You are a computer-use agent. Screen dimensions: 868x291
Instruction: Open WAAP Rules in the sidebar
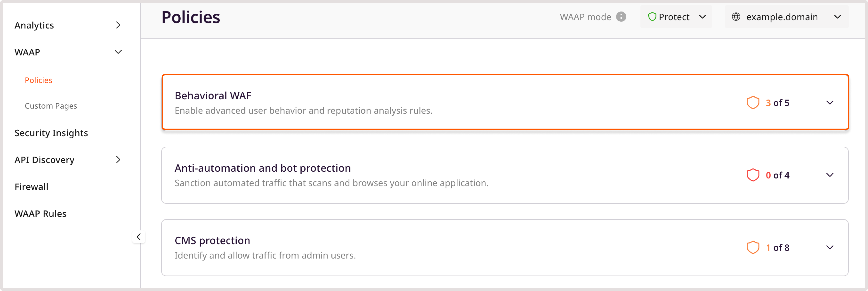pos(40,214)
